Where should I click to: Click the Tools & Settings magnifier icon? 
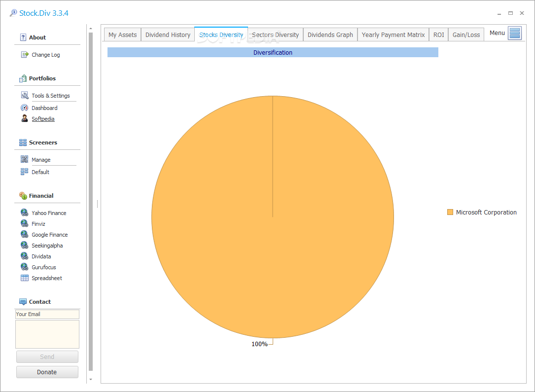click(25, 95)
